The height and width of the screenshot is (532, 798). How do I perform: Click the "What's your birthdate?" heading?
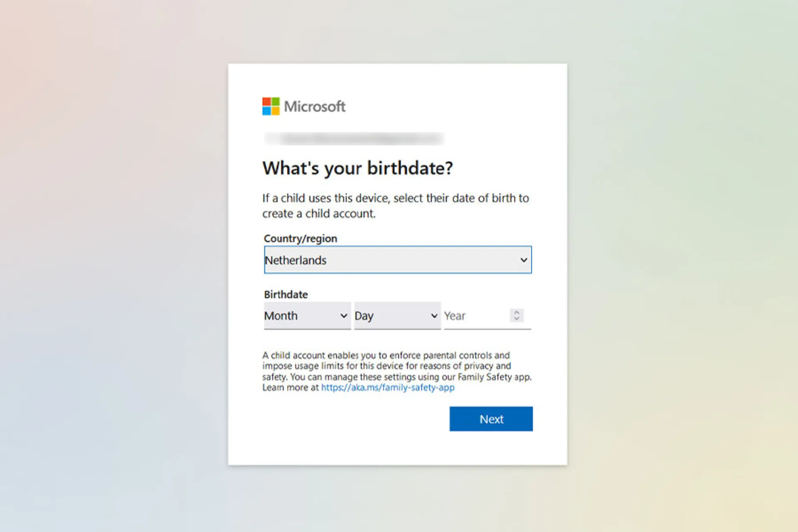click(357, 168)
